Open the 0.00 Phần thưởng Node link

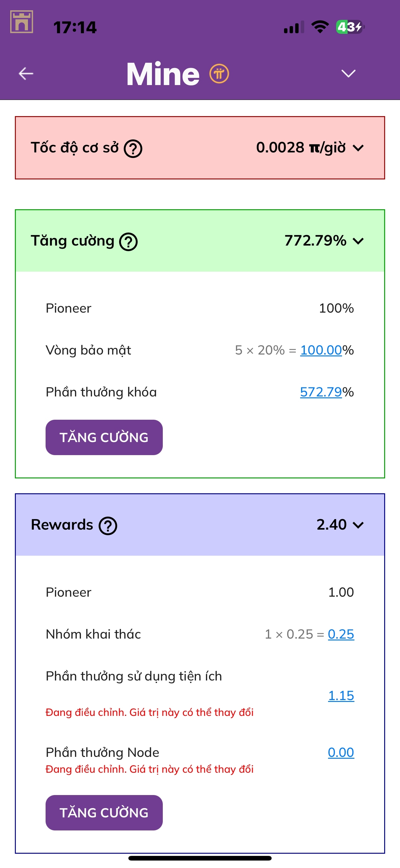(x=341, y=753)
